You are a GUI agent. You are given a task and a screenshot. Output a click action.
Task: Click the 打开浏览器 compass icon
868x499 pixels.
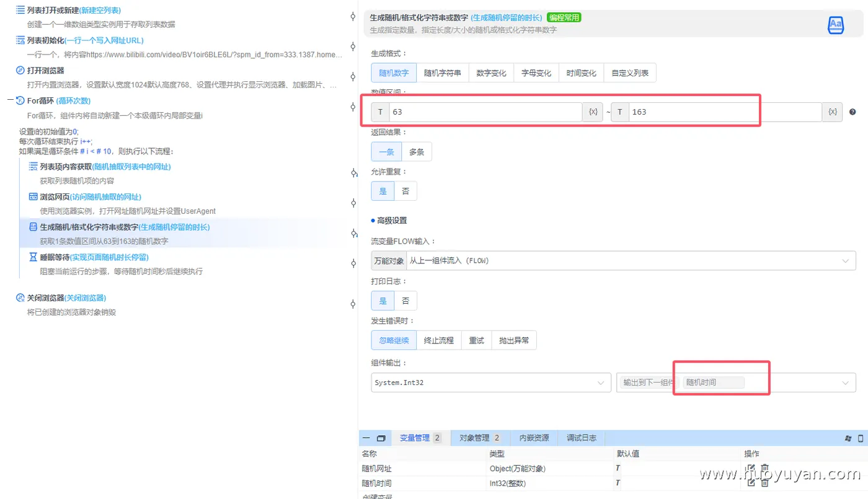click(x=20, y=70)
